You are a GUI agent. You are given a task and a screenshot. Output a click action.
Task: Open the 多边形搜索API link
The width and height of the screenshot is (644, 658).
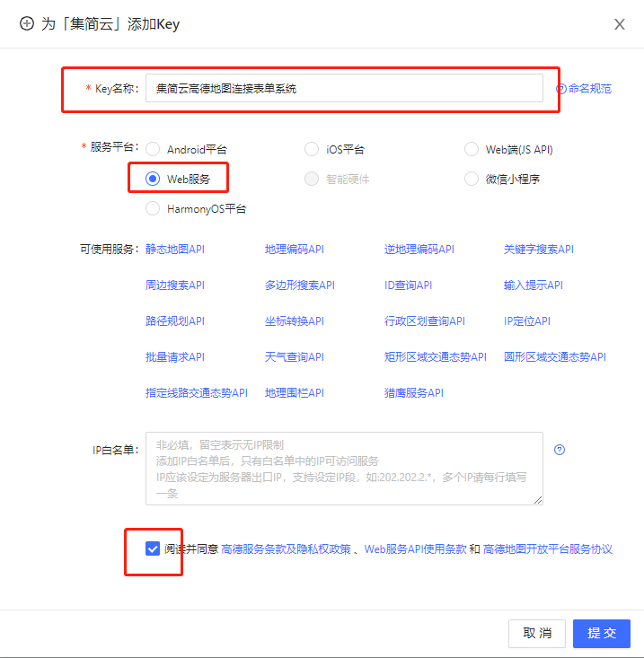300,285
